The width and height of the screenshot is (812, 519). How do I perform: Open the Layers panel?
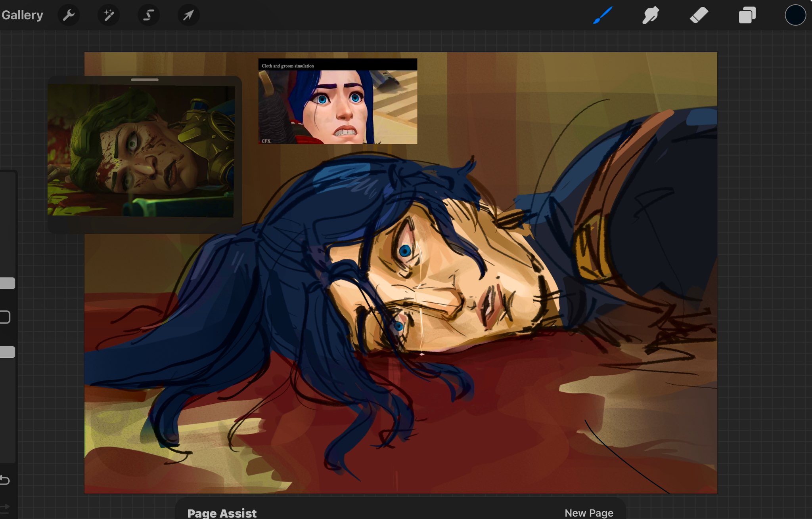[747, 15]
